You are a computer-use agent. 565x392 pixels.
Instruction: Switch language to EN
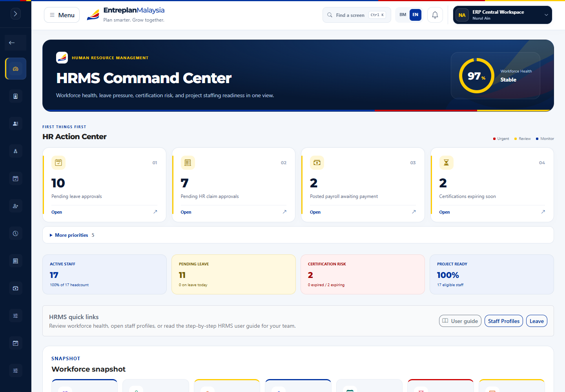click(x=416, y=15)
